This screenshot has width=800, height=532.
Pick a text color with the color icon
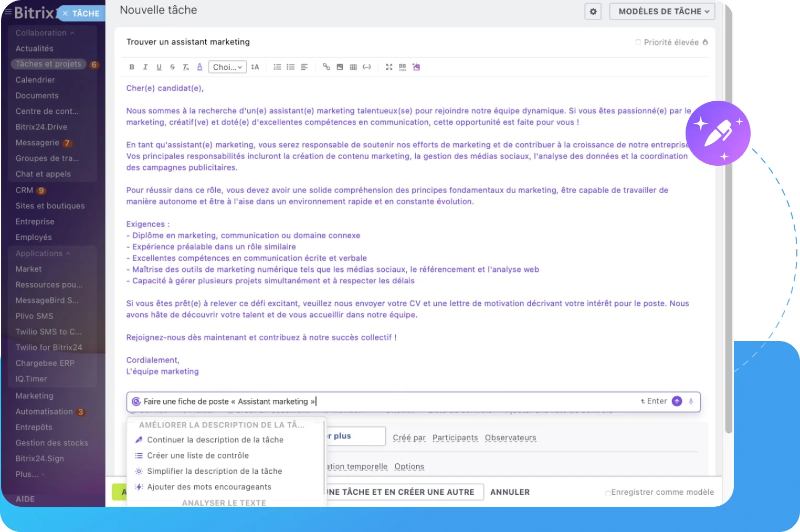pyautogui.click(x=200, y=67)
